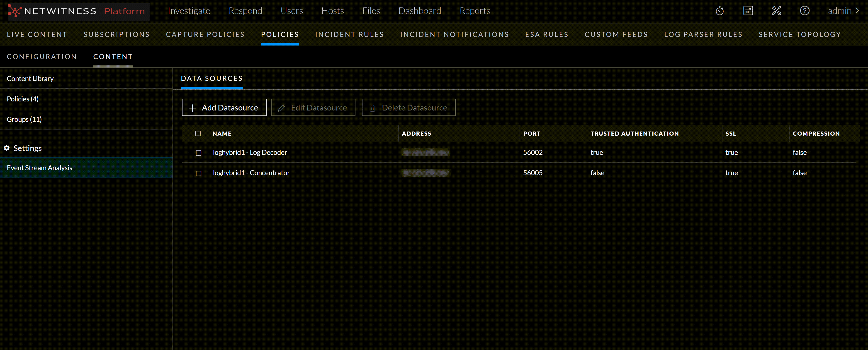Expand the admin user menu
The image size is (868, 350).
(843, 11)
